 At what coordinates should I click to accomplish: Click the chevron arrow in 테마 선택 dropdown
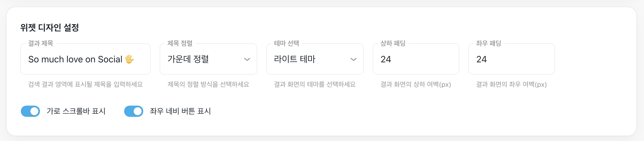(353, 59)
